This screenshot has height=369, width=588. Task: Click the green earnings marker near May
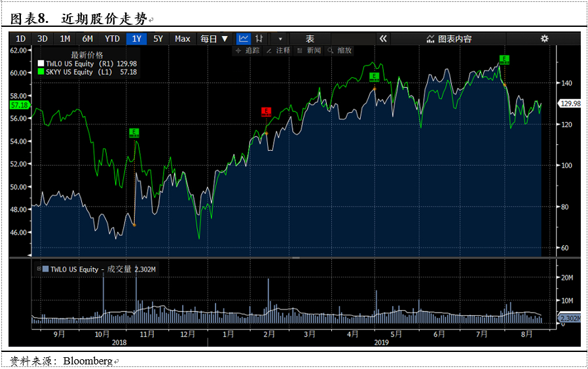(374, 77)
